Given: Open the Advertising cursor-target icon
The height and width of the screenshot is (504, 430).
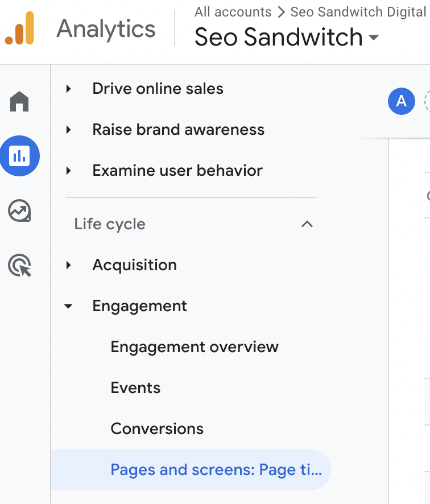Looking at the screenshot, I should click(x=20, y=265).
